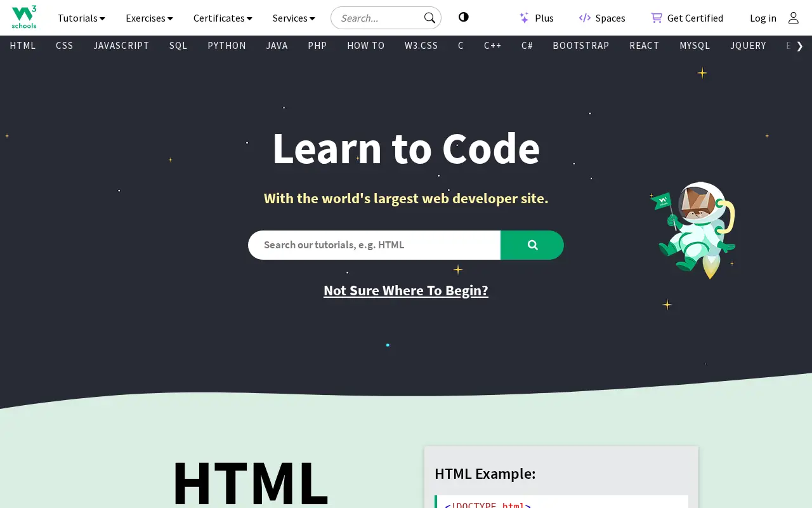Click the Plus link text
This screenshot has height=508, width=812.
point(544,18)
